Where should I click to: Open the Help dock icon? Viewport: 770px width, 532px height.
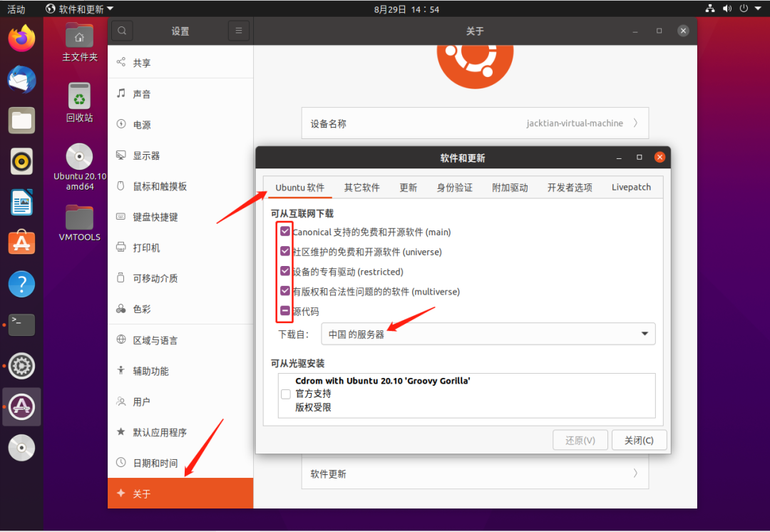pos(21,284)
